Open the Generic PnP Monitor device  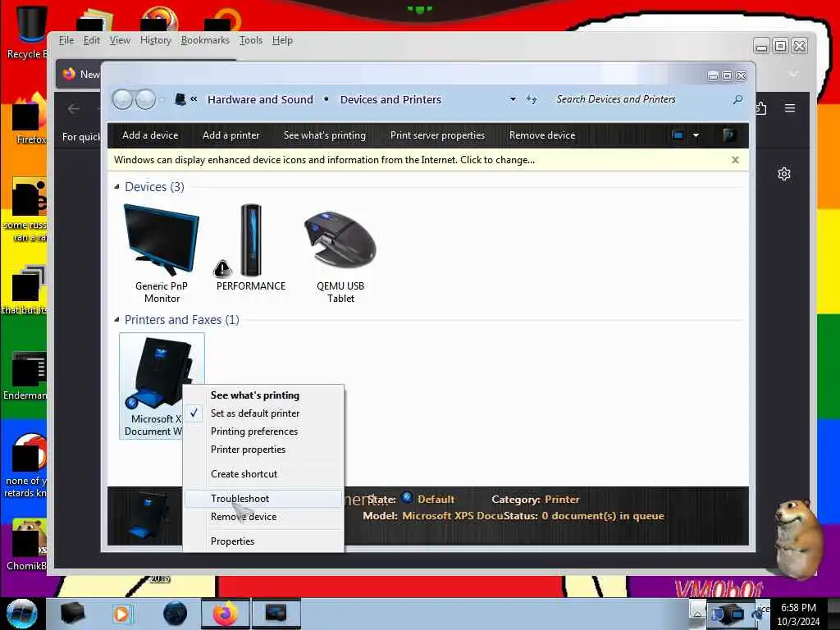162,253
